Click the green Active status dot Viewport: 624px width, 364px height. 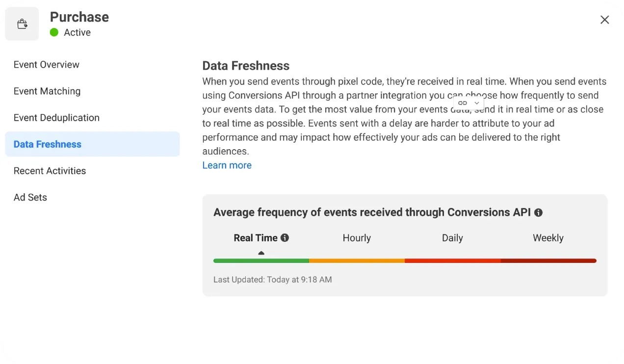[x=54, y=32]
